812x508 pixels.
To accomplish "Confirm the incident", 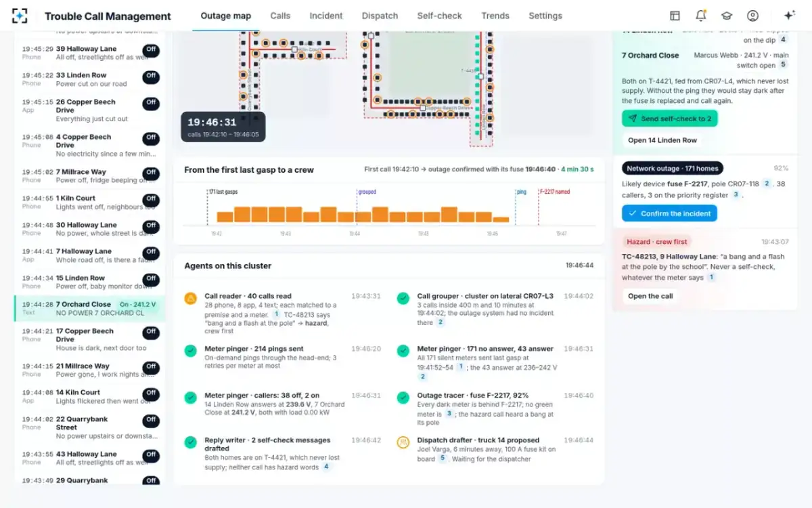I will click(669, 213).
